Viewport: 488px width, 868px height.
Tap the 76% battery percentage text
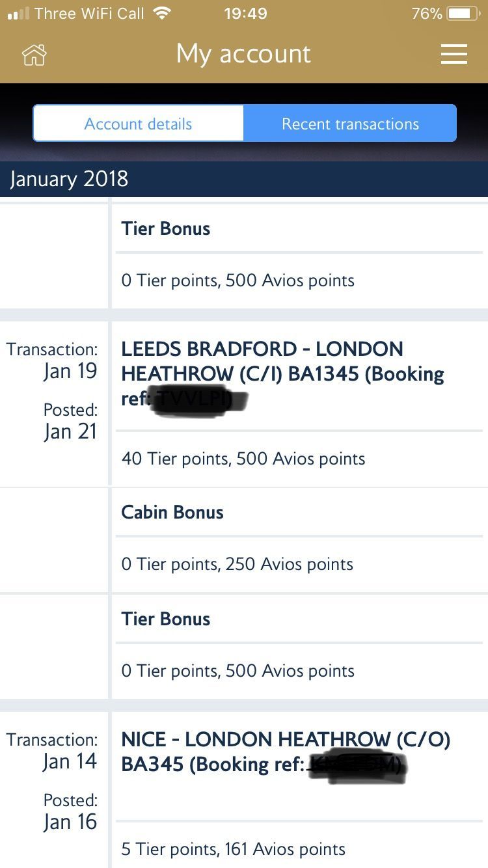(x=427, y=13)
